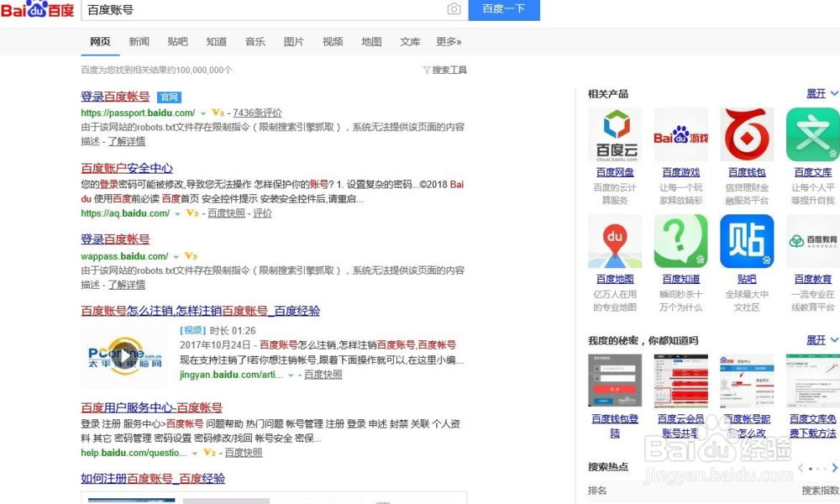Switch to the 地图 tab

371,42
